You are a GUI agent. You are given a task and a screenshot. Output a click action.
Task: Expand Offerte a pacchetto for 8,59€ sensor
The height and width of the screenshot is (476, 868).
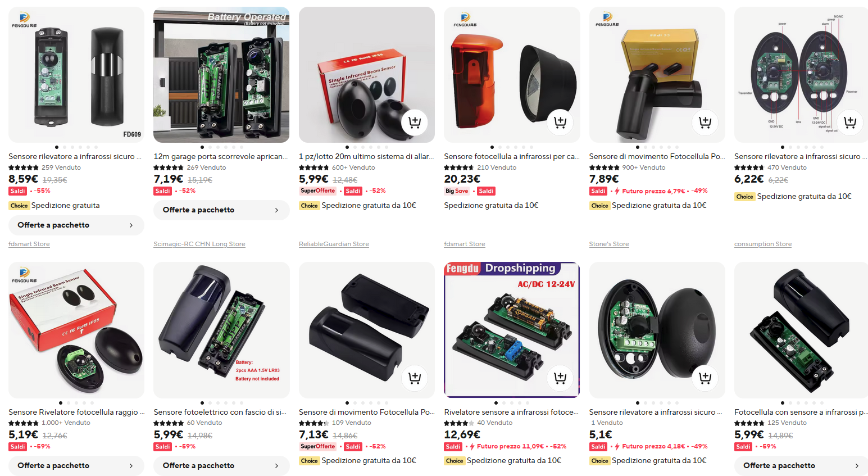(x=76, y=225)
